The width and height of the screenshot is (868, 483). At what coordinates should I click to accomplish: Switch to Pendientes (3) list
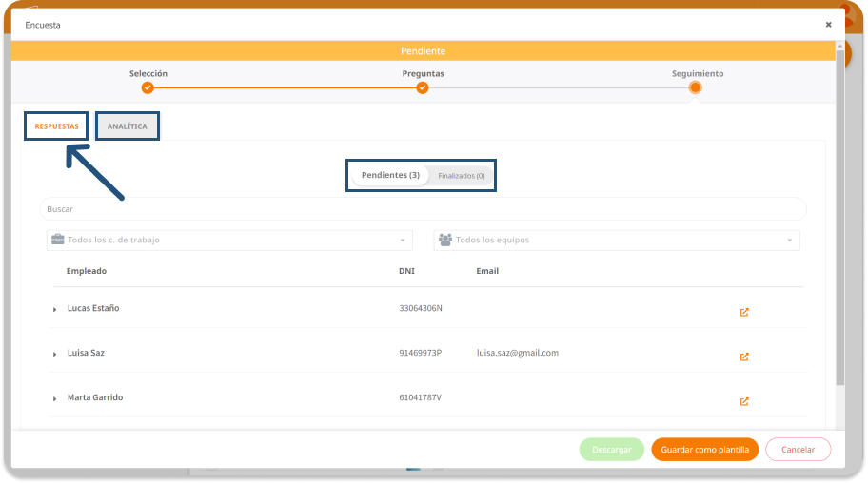390,176
